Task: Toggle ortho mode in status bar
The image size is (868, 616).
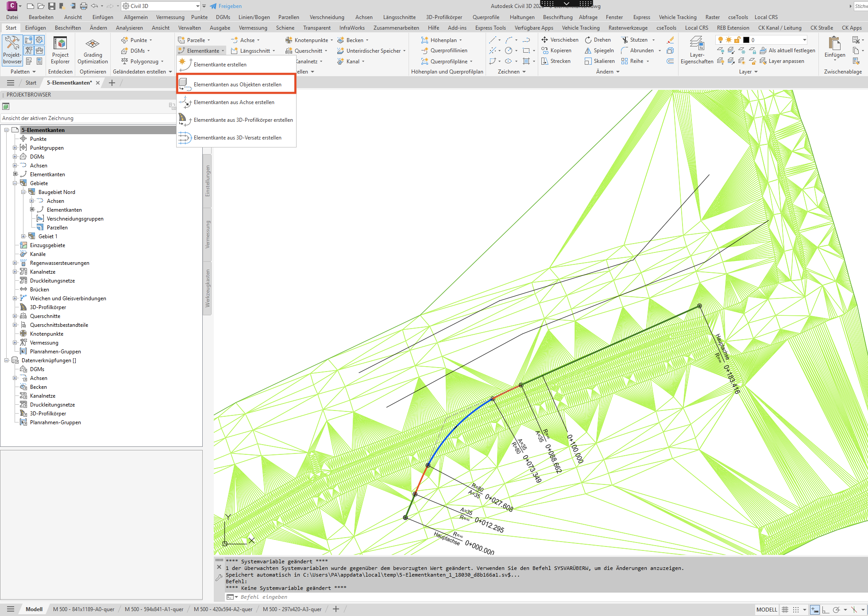Action: (x=826, y=609)
